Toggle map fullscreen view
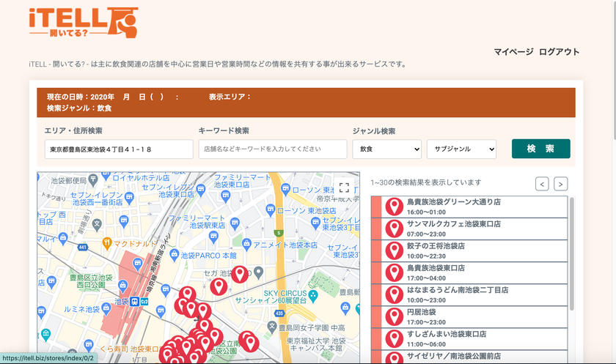This screenshot has height=364, width=616. pyautogui.click(x=344, y=187)
